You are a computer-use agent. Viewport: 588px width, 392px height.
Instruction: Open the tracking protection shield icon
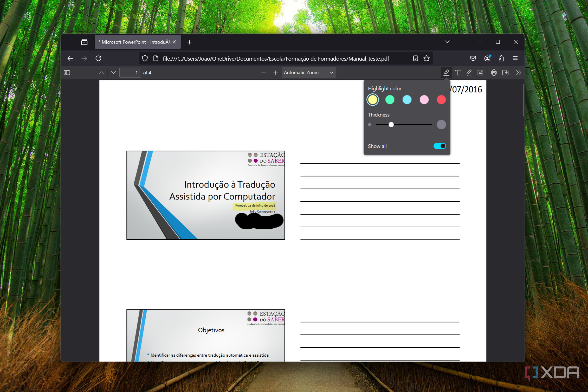(145, 59)
